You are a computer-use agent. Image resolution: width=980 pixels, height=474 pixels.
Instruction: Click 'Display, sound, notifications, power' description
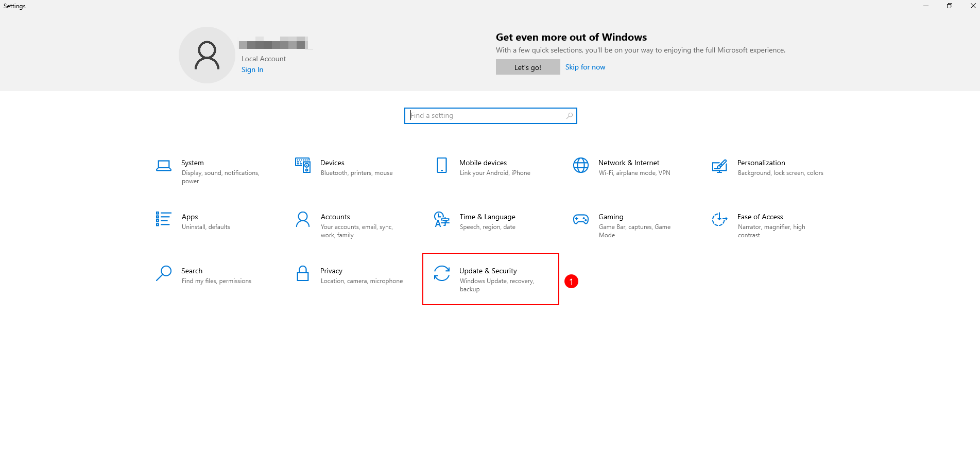220,177
